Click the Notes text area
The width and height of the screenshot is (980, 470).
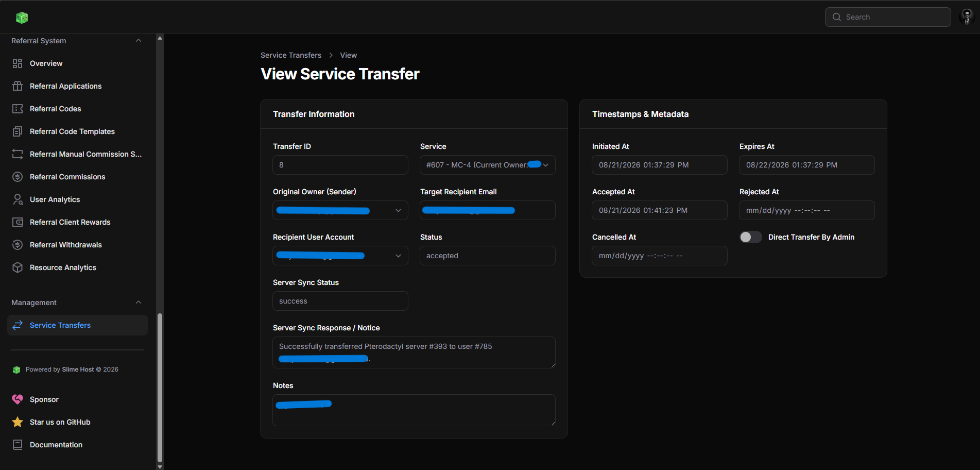point(414,410)
